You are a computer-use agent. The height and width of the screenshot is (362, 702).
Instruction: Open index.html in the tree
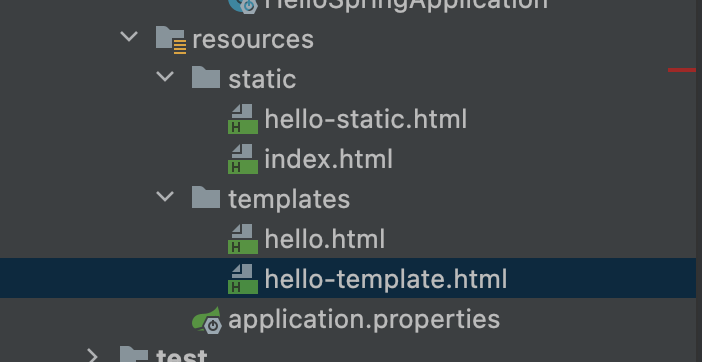tap(329, 159)
